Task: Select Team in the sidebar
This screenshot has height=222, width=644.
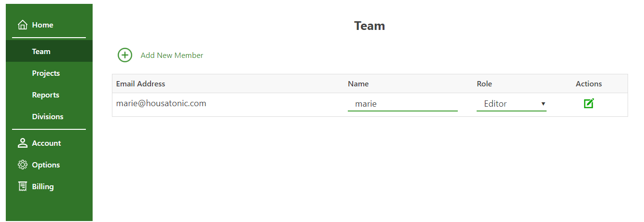Action: [41, 51]
